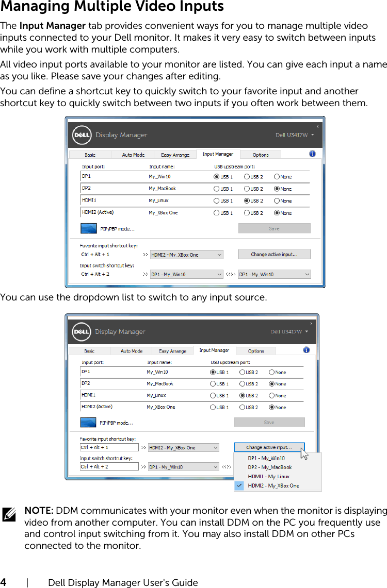Switch to Basic tab in lower screenshot
This screenshot has height=588, width=387.
[89, 351]
